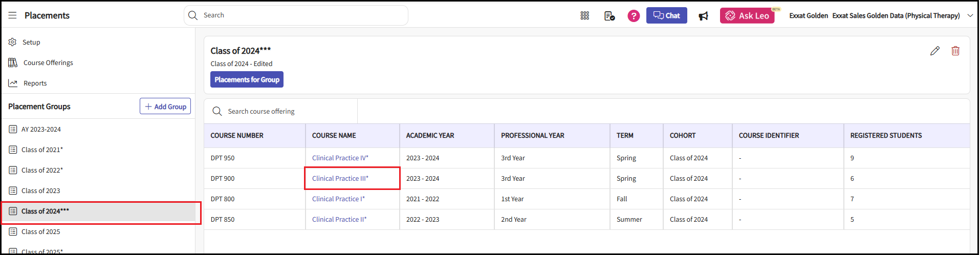Screen dimensions: 980x255
Task: Select the Class of 2025 placement group
Action: point(40,231)
